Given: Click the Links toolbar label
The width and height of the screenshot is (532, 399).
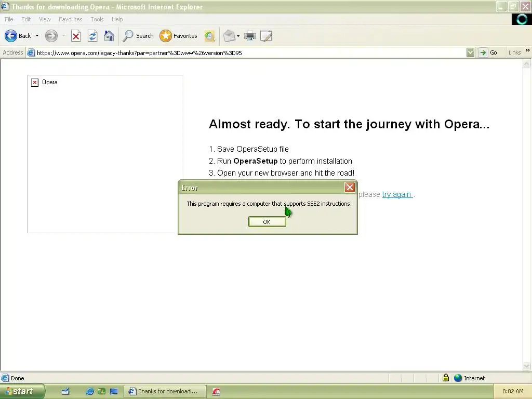Looking at the screenshot, I should point(514,52).
